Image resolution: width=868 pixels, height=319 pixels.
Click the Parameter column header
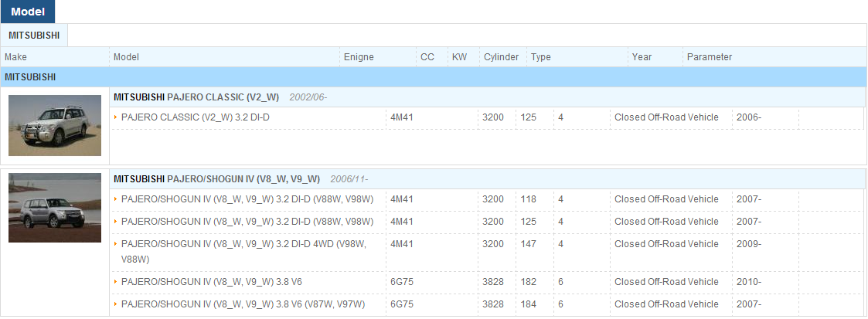point(710,57)
